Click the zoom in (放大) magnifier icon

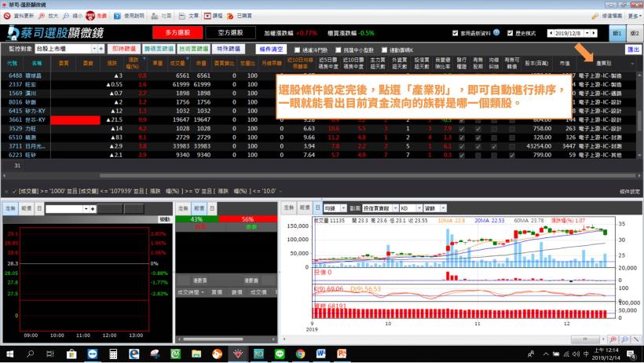tap(42, 16)
